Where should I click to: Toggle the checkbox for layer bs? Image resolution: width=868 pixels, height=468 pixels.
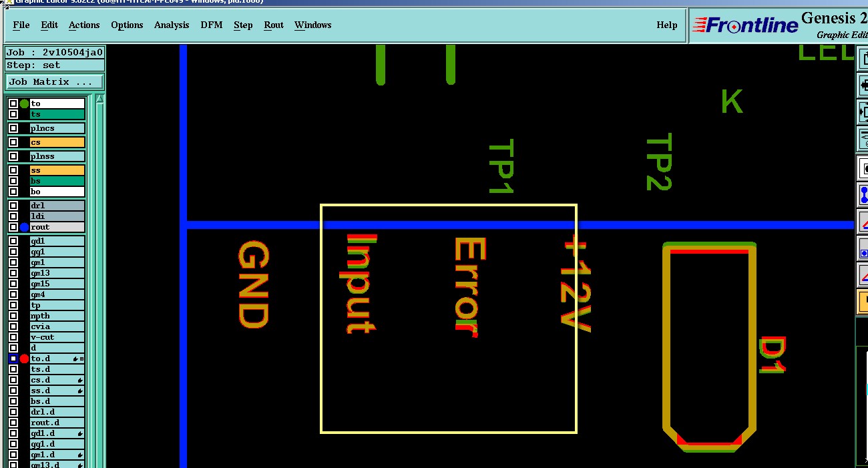click(x=13, y=181)
